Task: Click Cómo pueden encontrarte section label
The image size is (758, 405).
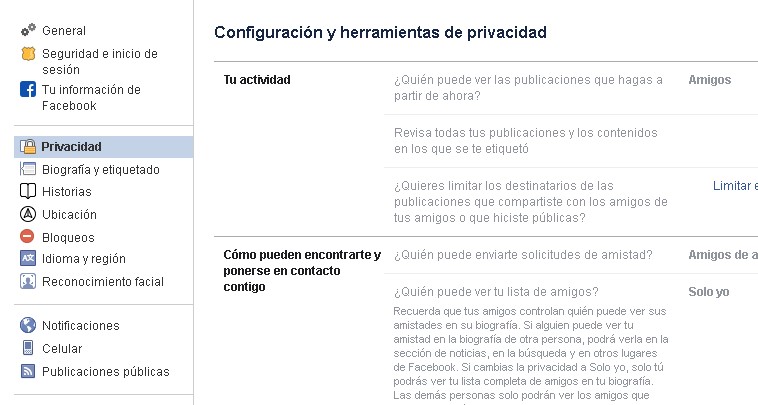Action: click(302, 271)
